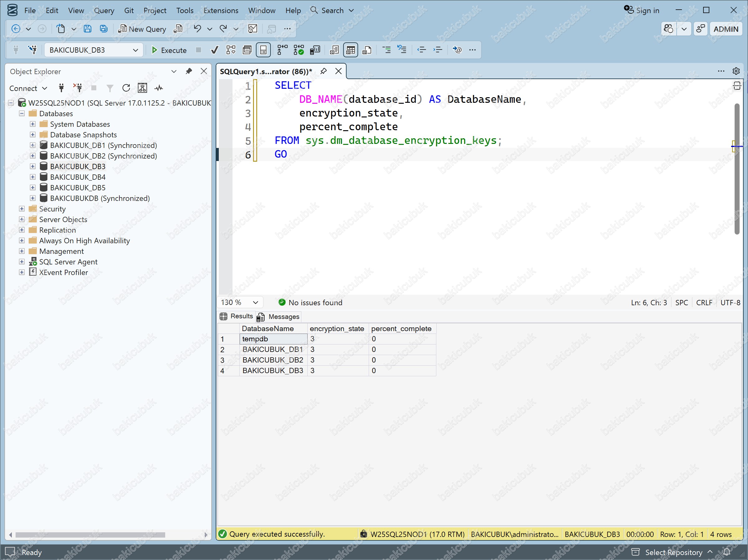This screenshot has height=560, width=748.
Task: Close the Object Explorer panel
Action: pyautogui.click(x=204, y=71)
